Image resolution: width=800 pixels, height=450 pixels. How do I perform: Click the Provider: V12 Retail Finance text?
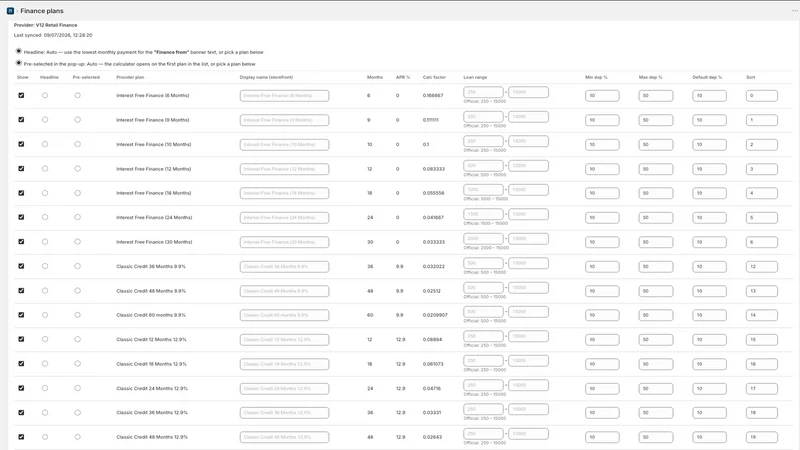tap(45, 25)
